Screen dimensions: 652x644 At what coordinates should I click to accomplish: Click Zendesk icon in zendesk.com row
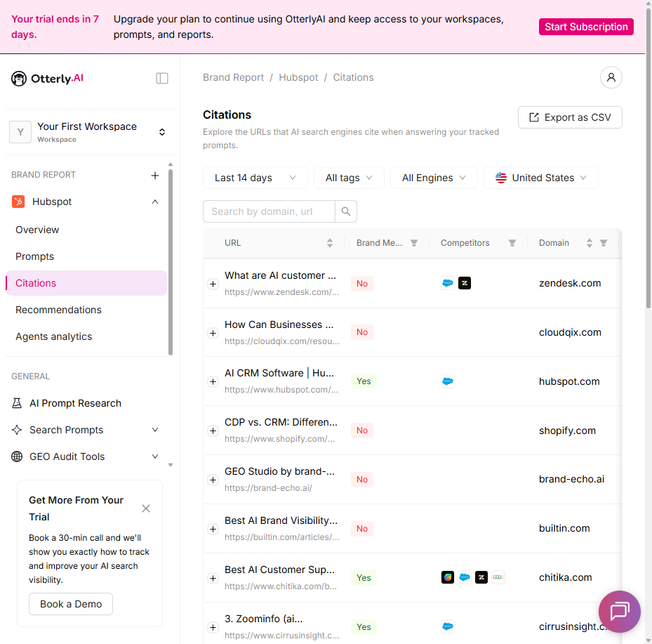[465, 283]
